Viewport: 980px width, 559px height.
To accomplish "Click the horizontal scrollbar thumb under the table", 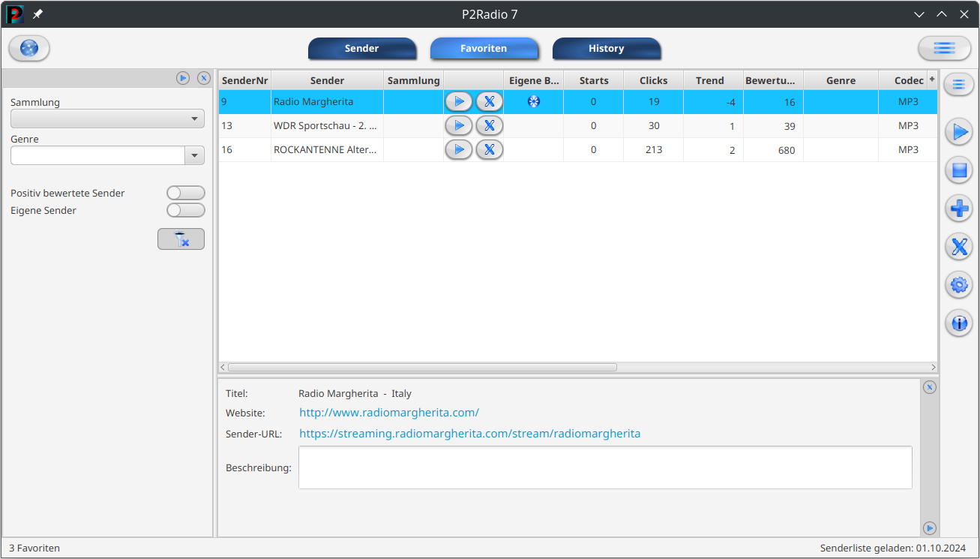I will pos(422,368).
